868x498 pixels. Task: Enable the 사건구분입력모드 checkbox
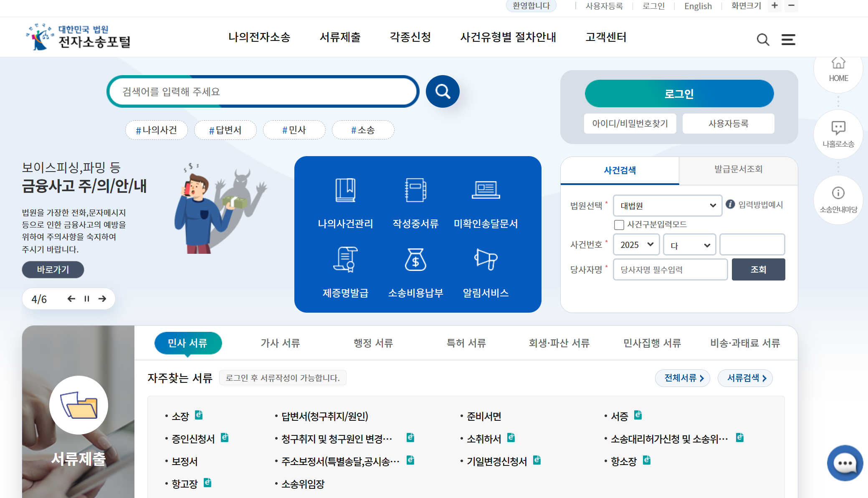tap(618, 225)
